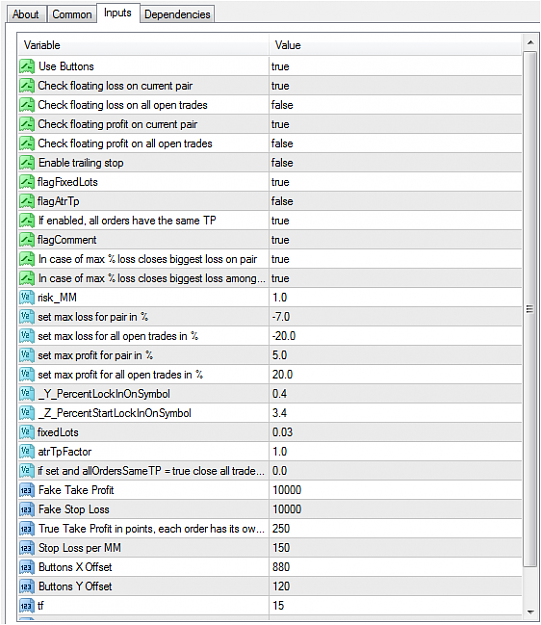This screenshot has height=625, width=541.
Task: Select the Fake Take Profit variable name
Action: click(x=76, y=490)
